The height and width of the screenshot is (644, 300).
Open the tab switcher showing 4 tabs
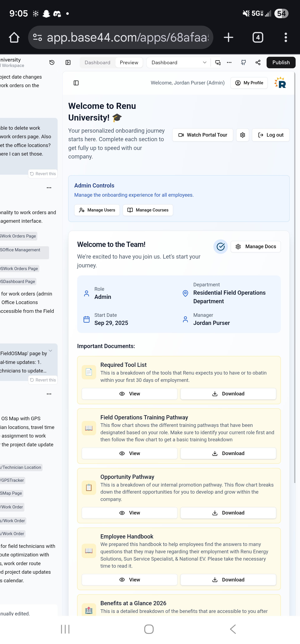click(258, 38)
